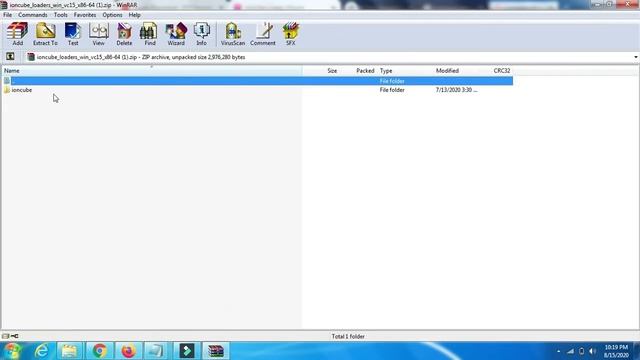Open the Help menu
This screenshot has height=360, width=640.
click(134, 15)
